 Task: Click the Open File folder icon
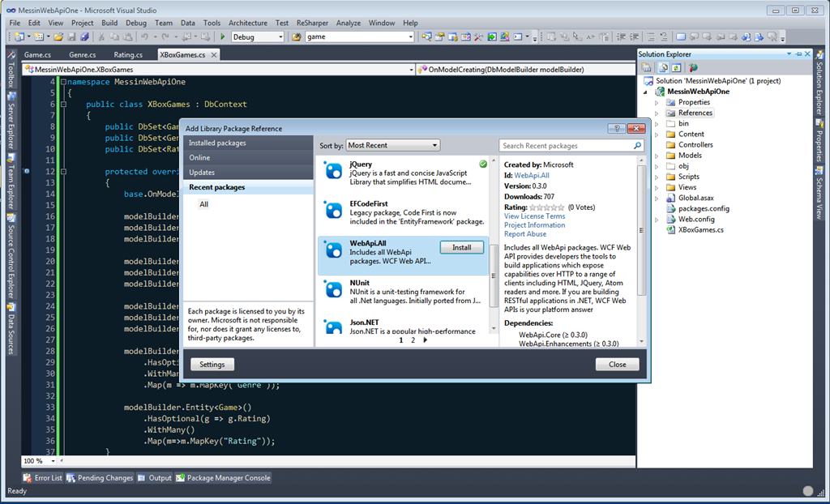[58, 36]
